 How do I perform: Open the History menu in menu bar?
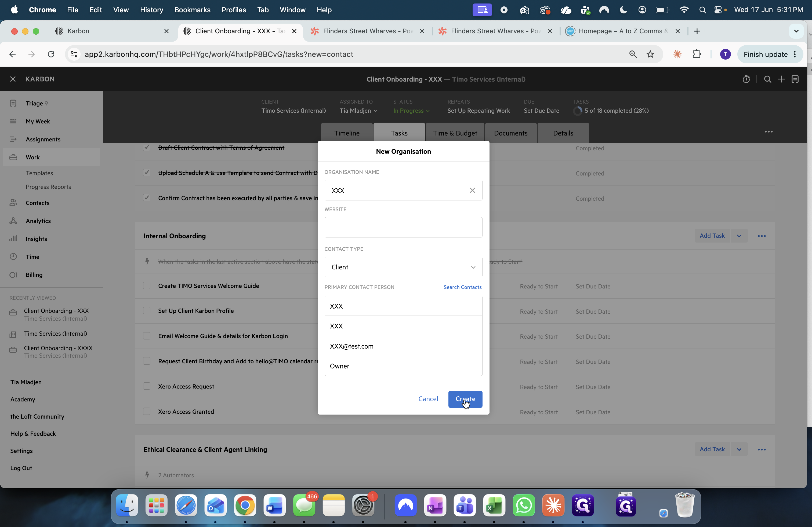pyautogui.click(x=151, y=10)
